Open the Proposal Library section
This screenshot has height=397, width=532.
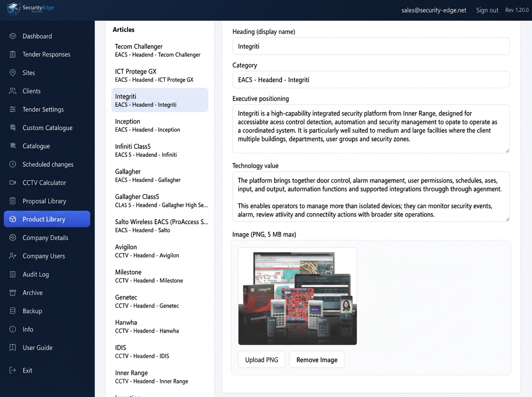point(47,201)
